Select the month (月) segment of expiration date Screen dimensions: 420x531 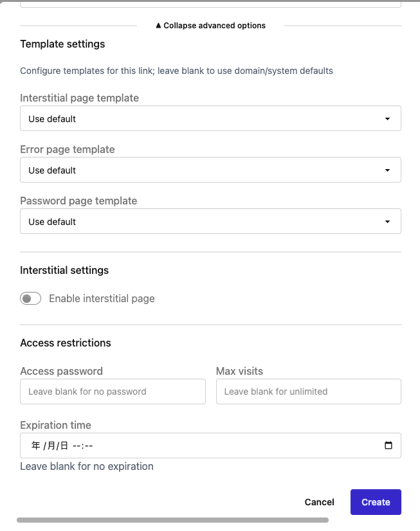pos(51,446)
